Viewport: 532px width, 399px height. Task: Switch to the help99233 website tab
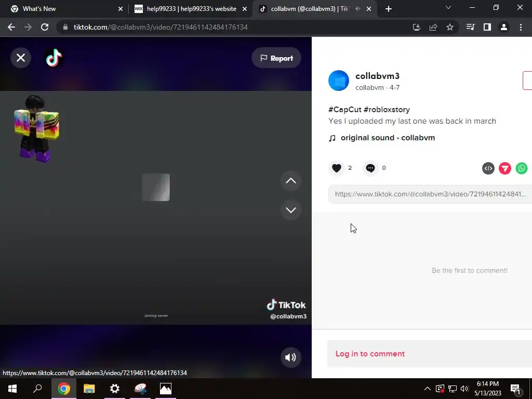[191, 9]
